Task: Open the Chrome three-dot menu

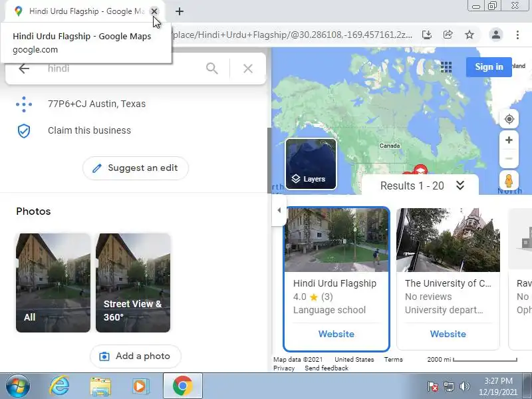Action: [x=517, y=35]
